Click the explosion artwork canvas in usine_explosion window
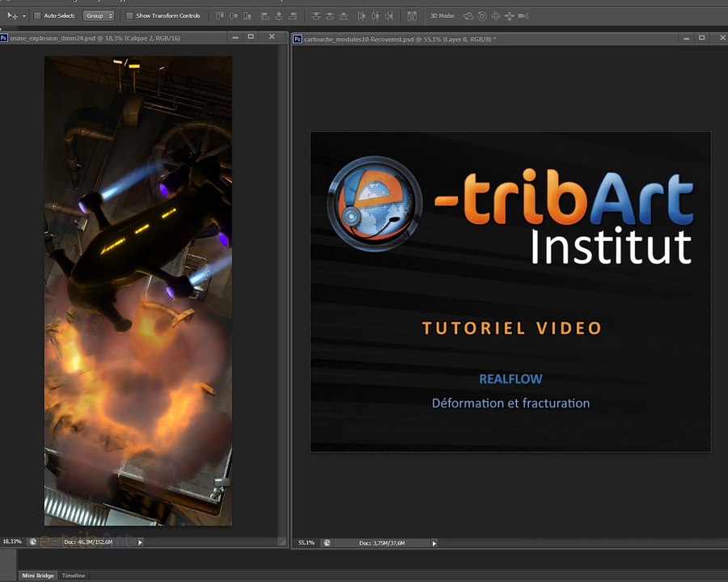 pos(138,291)
